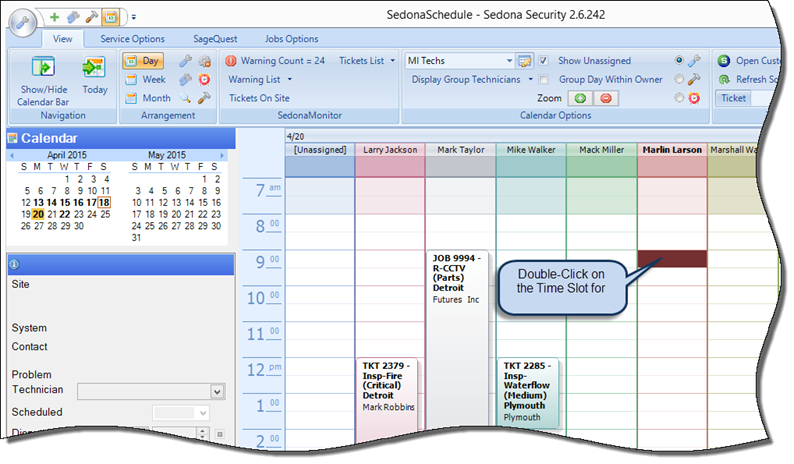This screenshot has width=794, height=464.
Task: Select April 22 in mini calendar
Action: (65, 214)
